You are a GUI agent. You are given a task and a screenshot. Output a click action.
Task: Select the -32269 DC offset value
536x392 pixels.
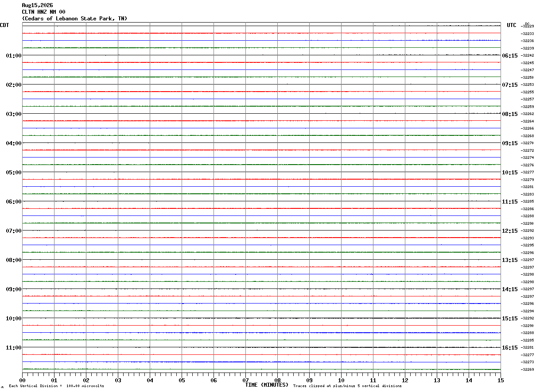click(x=528, y=369)
